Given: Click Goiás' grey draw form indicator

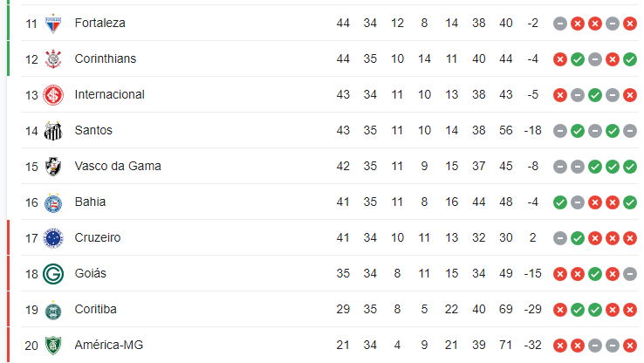Looking at the screenshot, I should (x=630, y=274).
